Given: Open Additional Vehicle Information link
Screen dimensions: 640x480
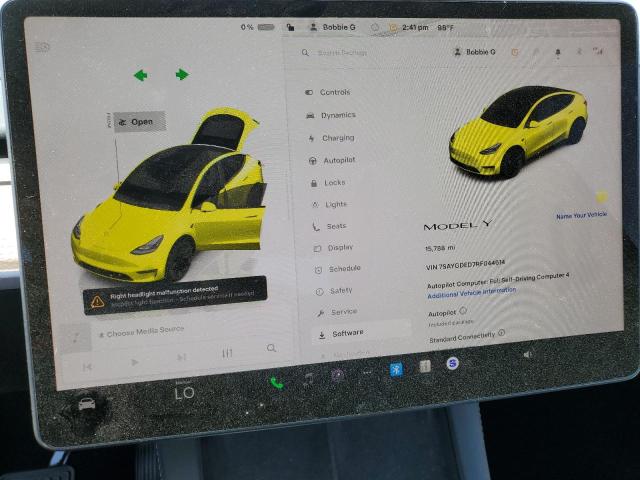Looking at the screenshot, I should pos(472,292).
